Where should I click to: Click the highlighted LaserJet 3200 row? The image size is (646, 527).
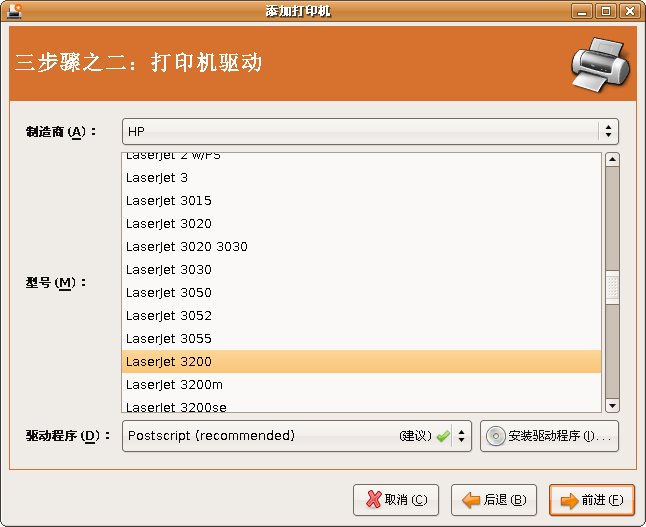click(361, 362)
